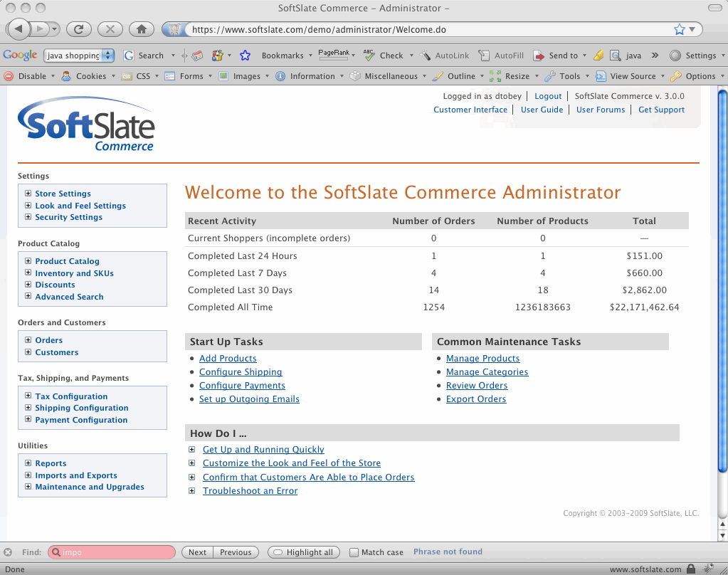
Task: Run ABC spell Check in Google toolbar
Action: [x=369, y=56]
